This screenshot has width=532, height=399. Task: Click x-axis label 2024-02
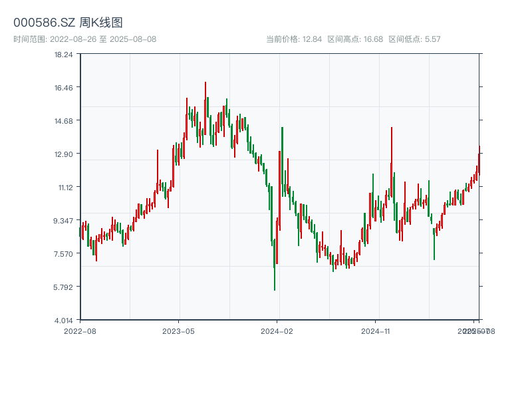pyautogui.click(x=277, y=331)
